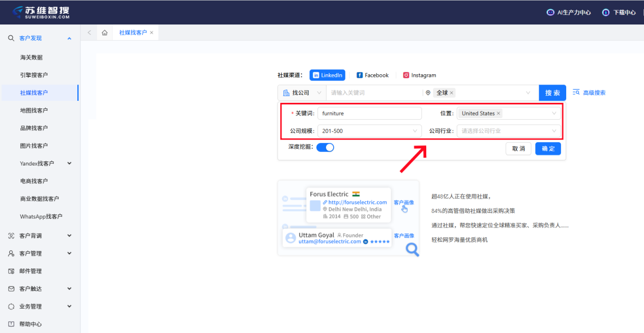The height and width of the screenshot is (333, 644).
Task: Select the LinkedIn social channel
Action: point(327,75)
